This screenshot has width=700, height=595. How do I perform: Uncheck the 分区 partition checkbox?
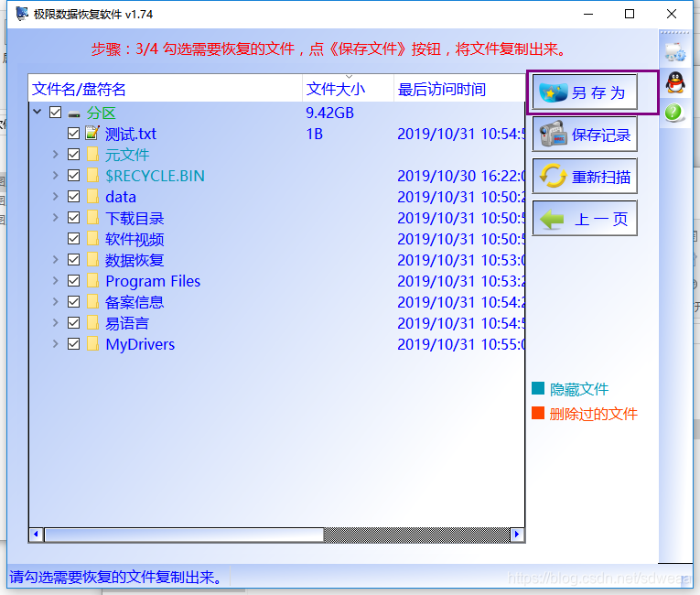(55, 112)
